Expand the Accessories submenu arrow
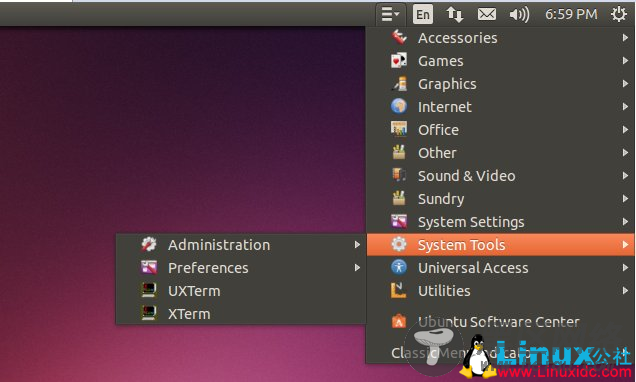 click(x=625, y=38)
